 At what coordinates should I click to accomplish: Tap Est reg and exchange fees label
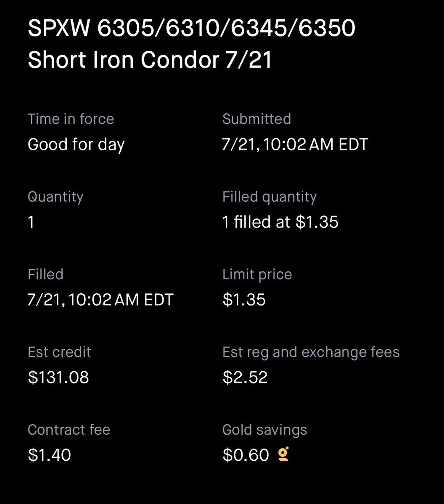[x=311, y=352]
